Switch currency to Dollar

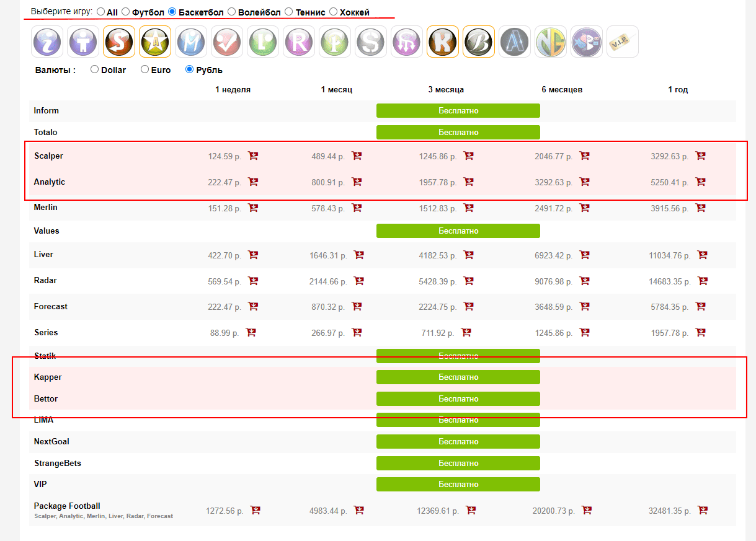click(95, 70)
